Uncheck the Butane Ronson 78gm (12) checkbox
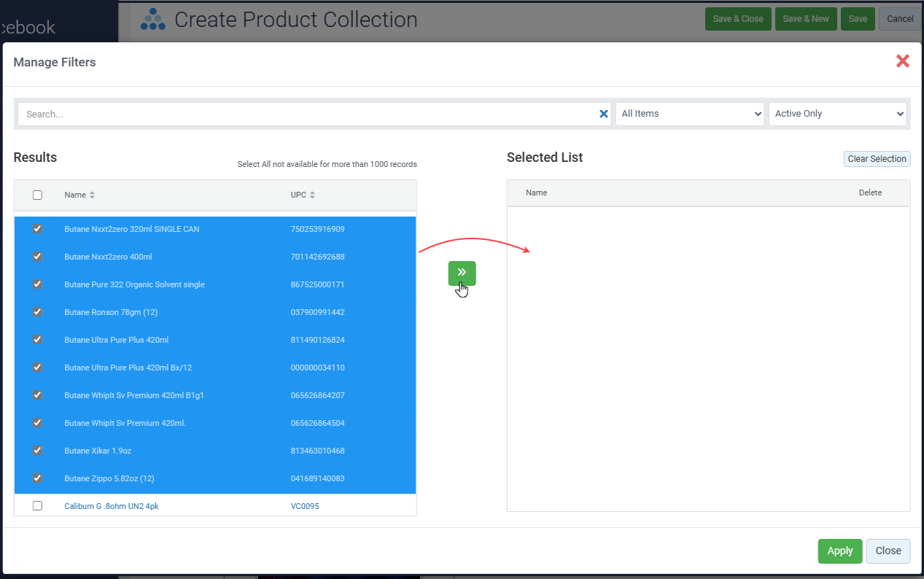The image size is (924, 579). pyautogui.click(x=37, y=312)
